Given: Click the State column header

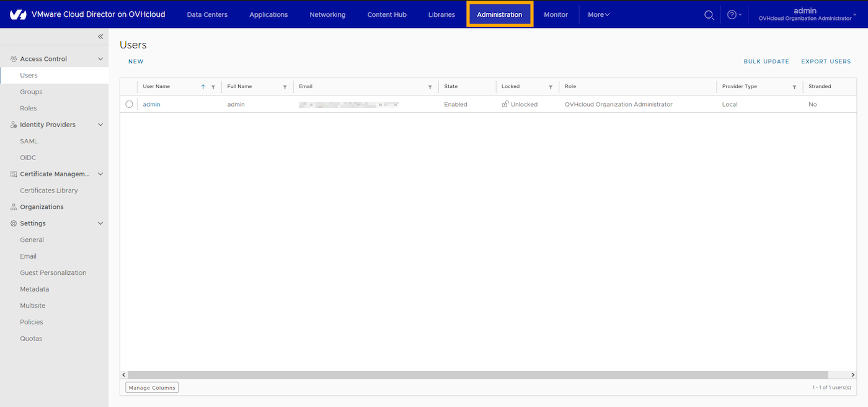Looking at the screenshot, I should point(451,87).
